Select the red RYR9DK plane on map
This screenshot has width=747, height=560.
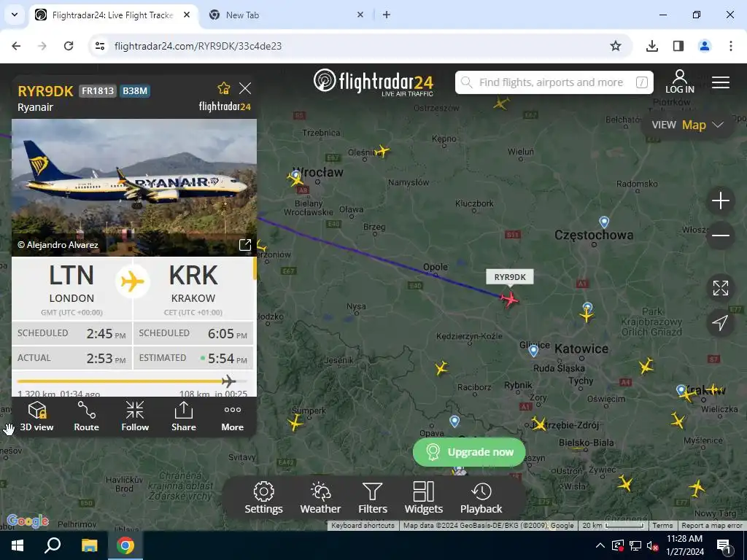pos(509,299)
